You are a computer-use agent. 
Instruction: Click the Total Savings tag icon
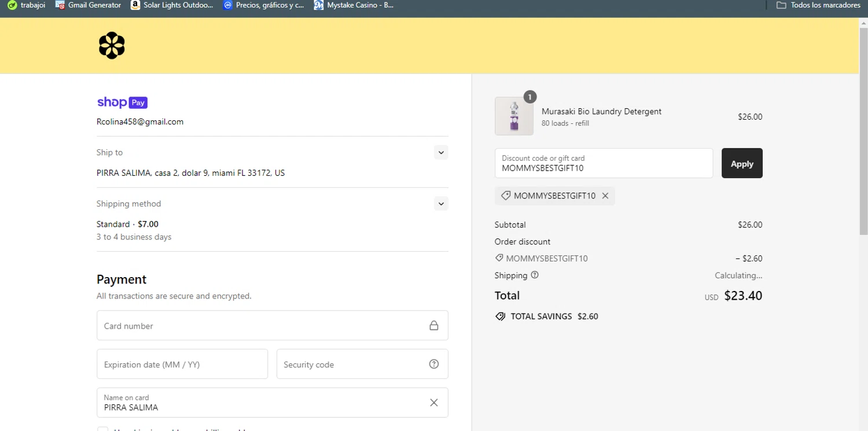[501, 316]
